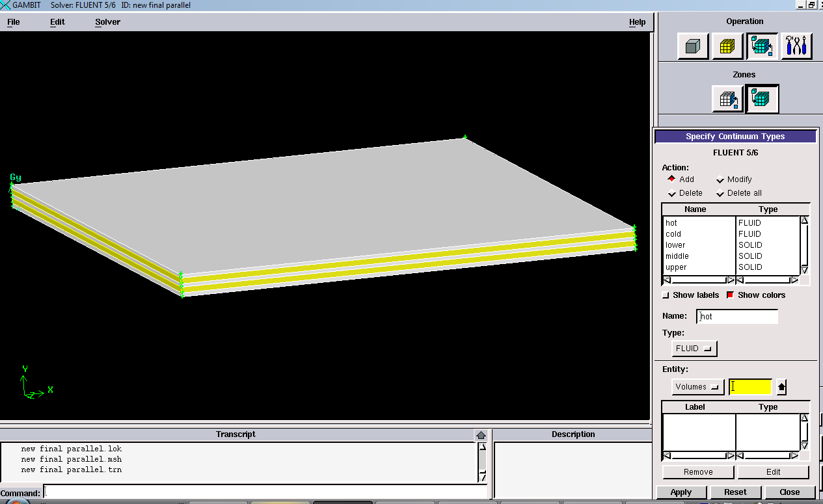This screenshot has height=504, width=823.
Task: Open the Volumes entity dropdown
Action: point(697,387)
